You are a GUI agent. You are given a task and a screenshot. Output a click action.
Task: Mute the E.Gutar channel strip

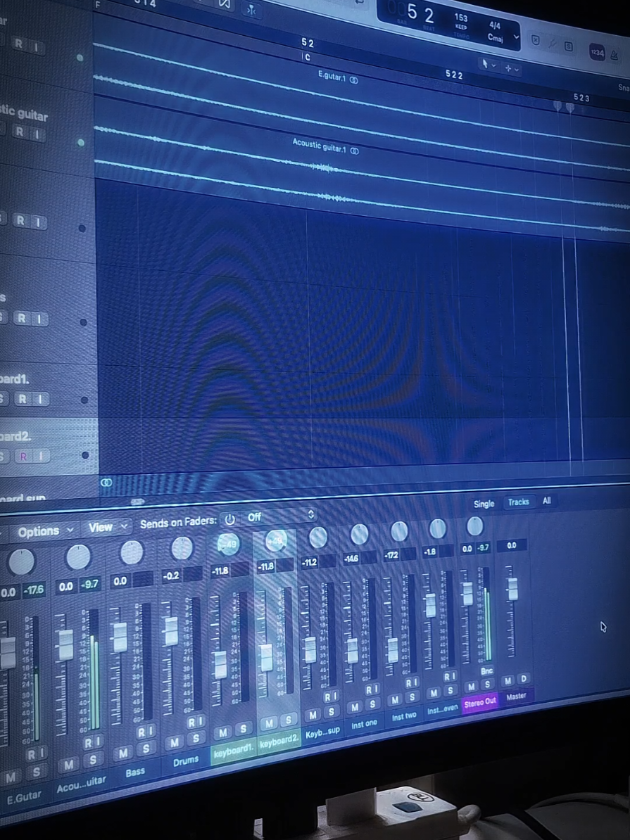[11, 776]
